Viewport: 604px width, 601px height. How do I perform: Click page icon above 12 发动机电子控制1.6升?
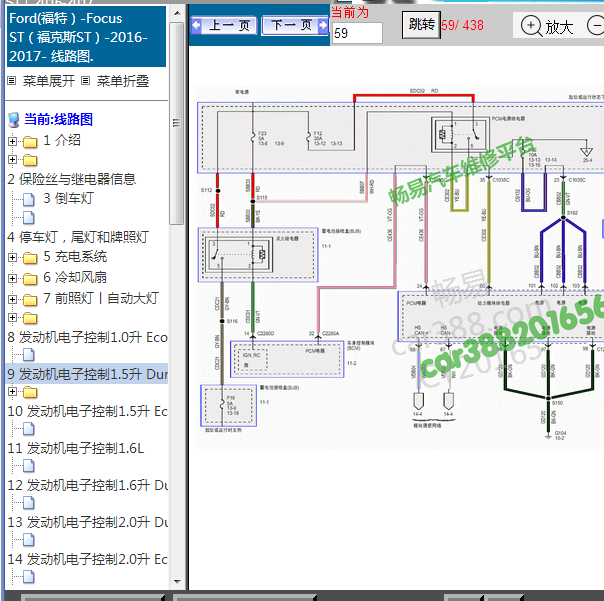coord(29,466)
